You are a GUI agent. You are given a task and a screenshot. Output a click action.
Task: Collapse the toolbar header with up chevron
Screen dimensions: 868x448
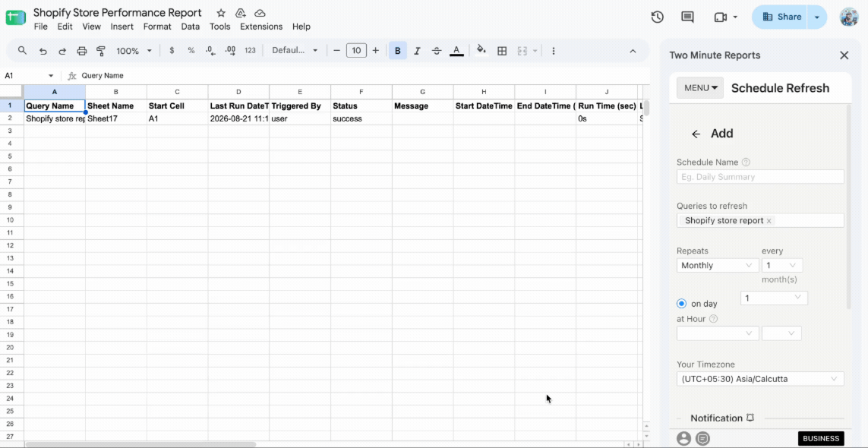(x=633, y=51)
